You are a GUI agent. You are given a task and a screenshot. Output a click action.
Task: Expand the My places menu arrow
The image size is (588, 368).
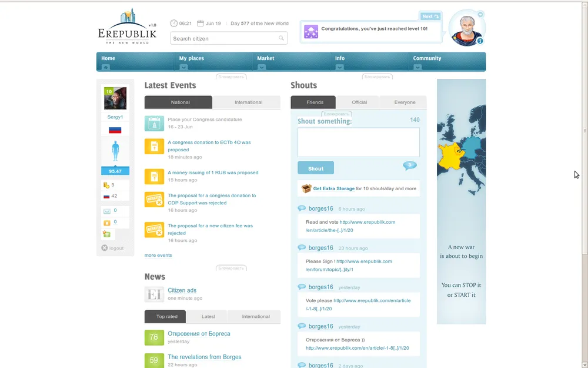(x=183, y=67)
